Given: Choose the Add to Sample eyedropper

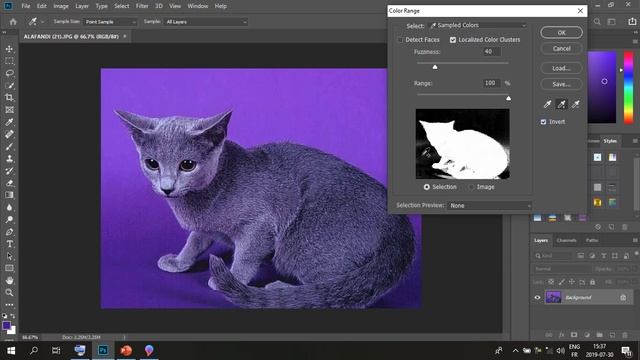Looking at the screenshot, I should (x=562, y=104).
